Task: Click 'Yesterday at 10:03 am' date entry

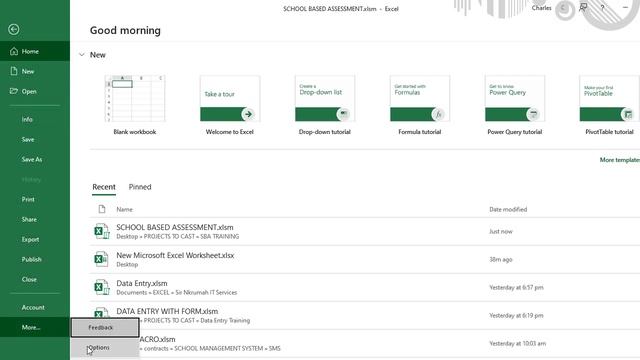Action: pyautogui.click(x=518, y=344)
